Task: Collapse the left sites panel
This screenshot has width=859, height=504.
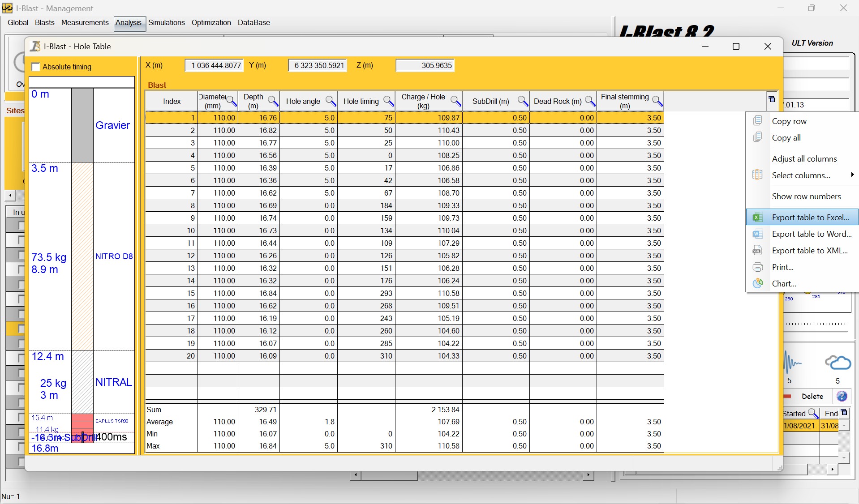Action: point(9,195)
